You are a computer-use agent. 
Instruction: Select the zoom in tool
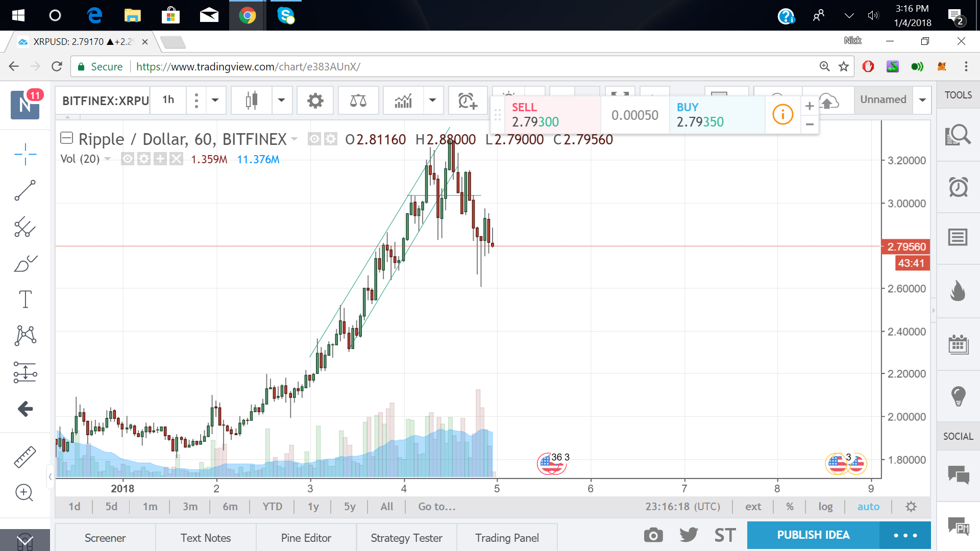tap(24, 492)
